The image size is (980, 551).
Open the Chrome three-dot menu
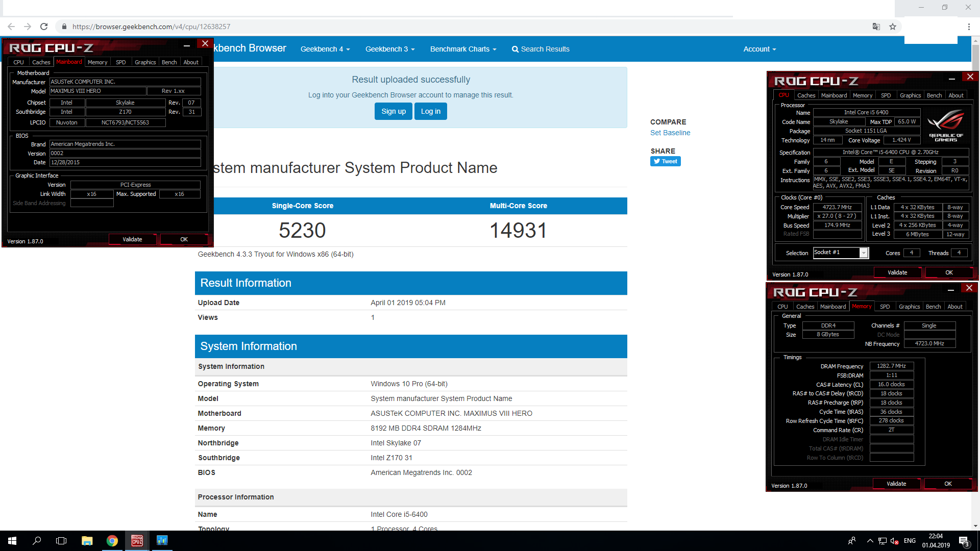click(x=969, y=27)
